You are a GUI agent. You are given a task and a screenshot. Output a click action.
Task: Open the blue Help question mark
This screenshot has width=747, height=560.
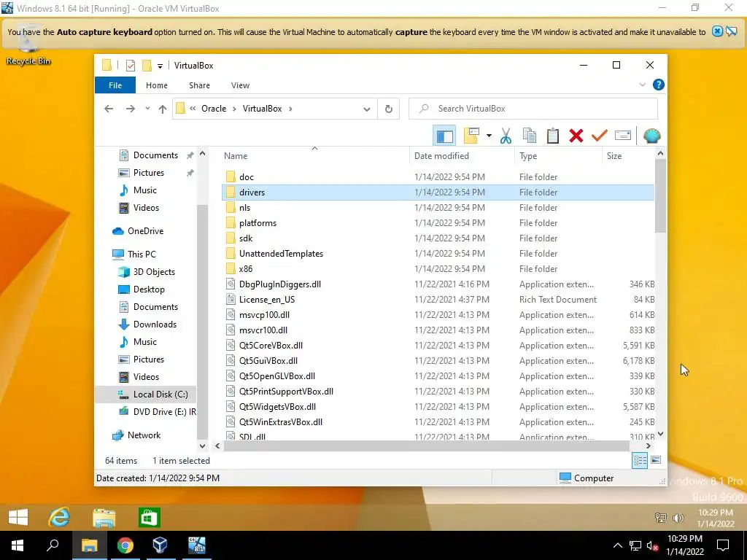[659, 85]
